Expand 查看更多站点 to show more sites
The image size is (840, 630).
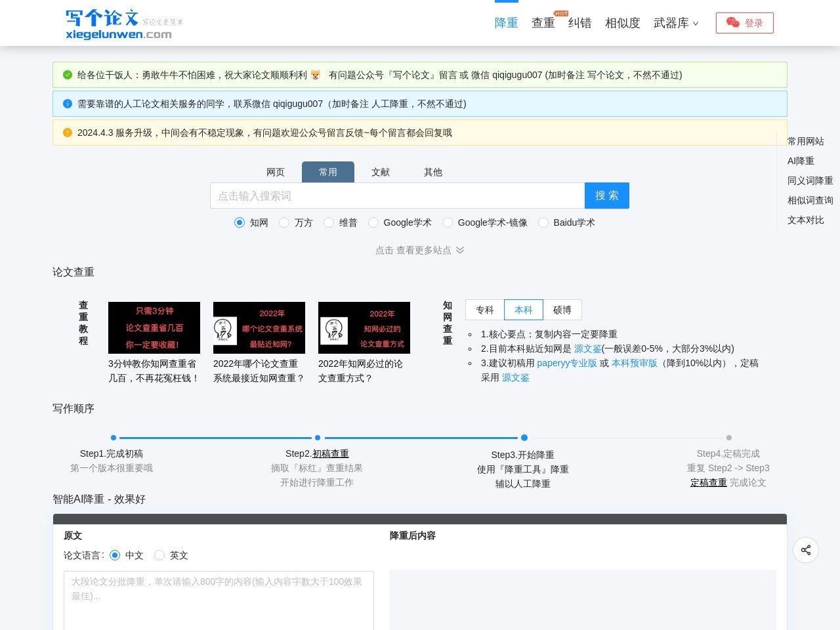point(420,250)
